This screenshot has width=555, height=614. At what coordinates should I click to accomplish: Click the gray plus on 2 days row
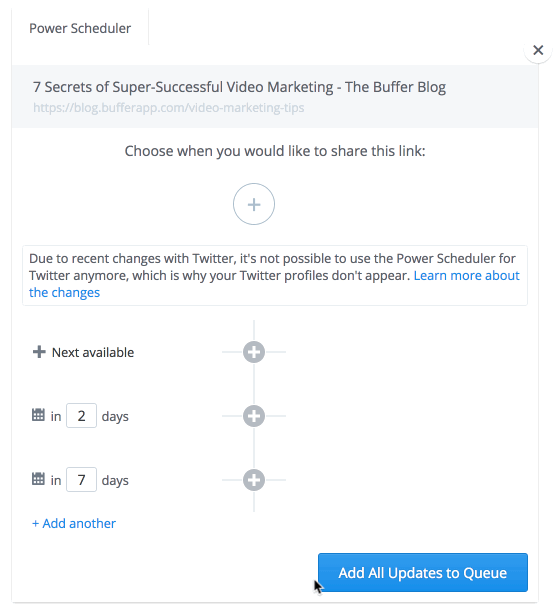[254, 416]
